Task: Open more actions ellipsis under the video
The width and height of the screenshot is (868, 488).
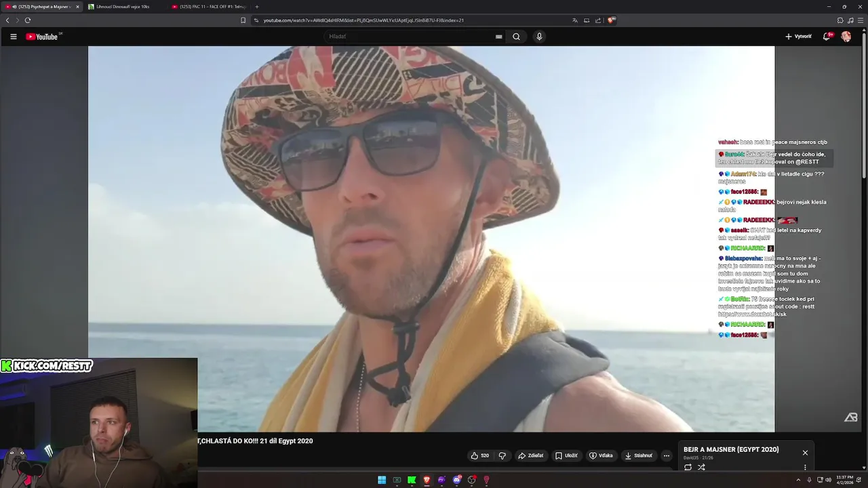Action: (666, 455)
